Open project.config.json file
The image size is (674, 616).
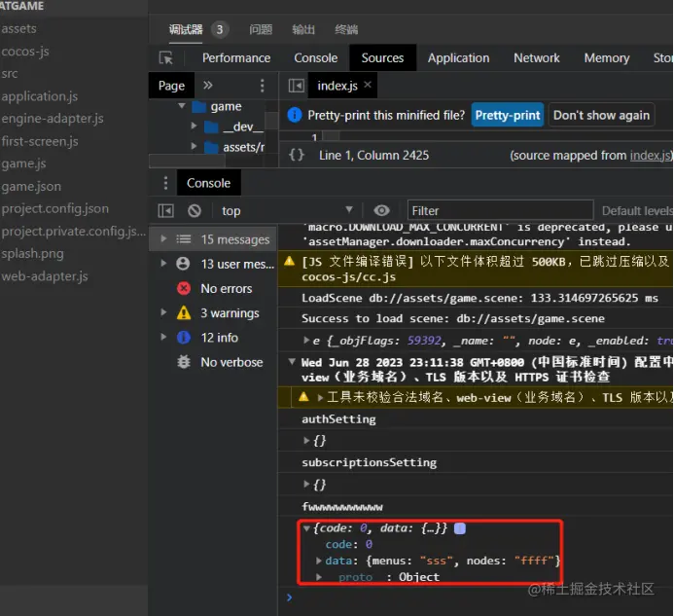(55, 208)
